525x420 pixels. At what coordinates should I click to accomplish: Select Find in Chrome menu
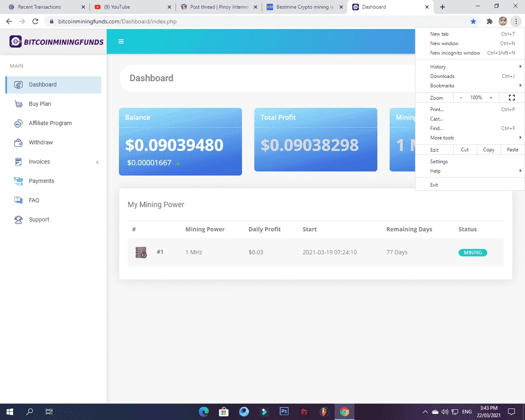tap(470, 128)
